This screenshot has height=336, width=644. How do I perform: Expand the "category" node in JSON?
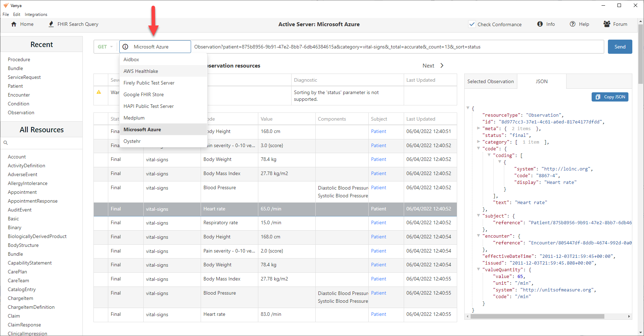(478, 142)
